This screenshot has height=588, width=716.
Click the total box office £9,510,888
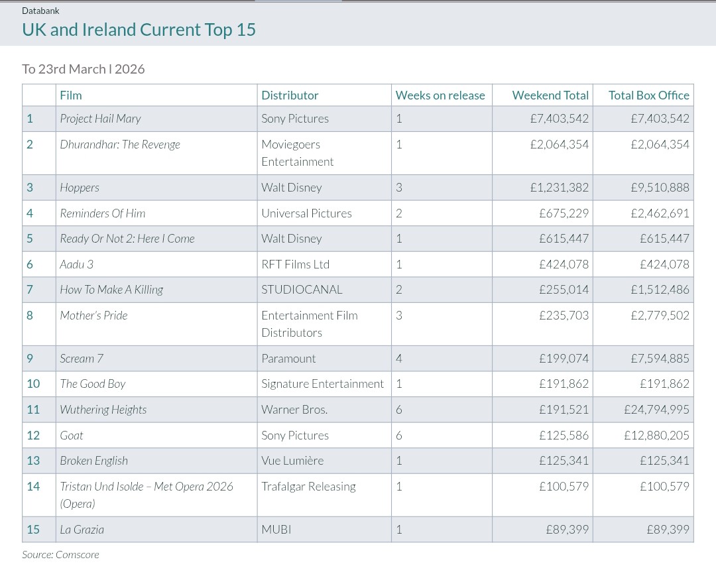[x=660, y=188]
